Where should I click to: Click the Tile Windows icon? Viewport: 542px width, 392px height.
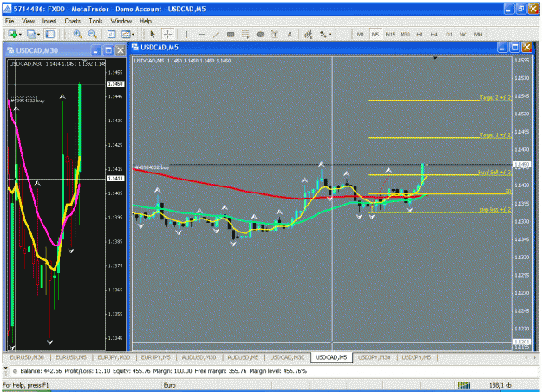(x=111, y=34)
